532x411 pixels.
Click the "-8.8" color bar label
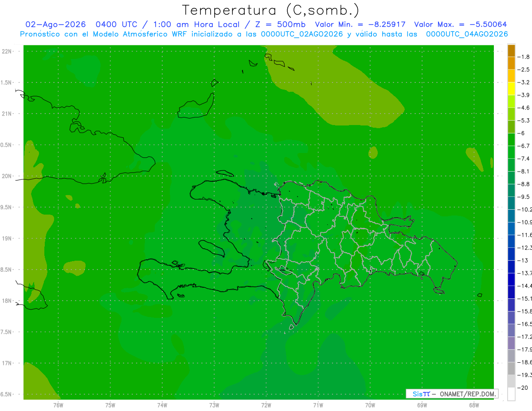[x=523, y=184]
